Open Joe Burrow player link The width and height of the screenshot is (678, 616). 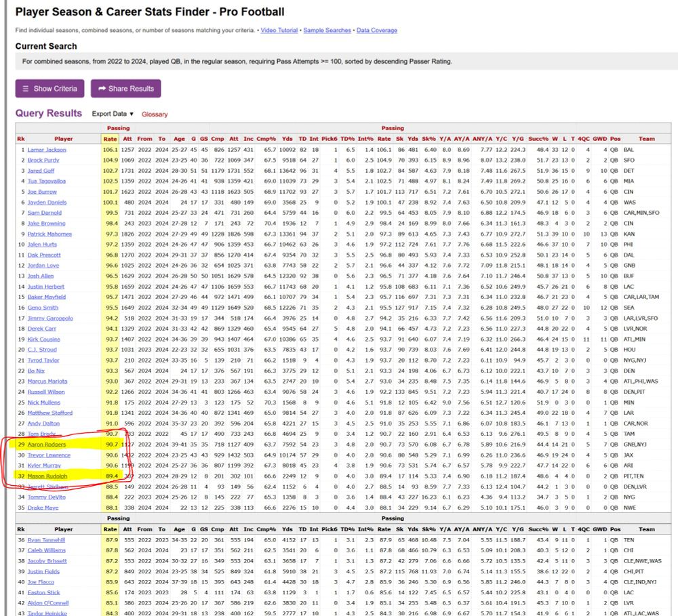point(42,192)
